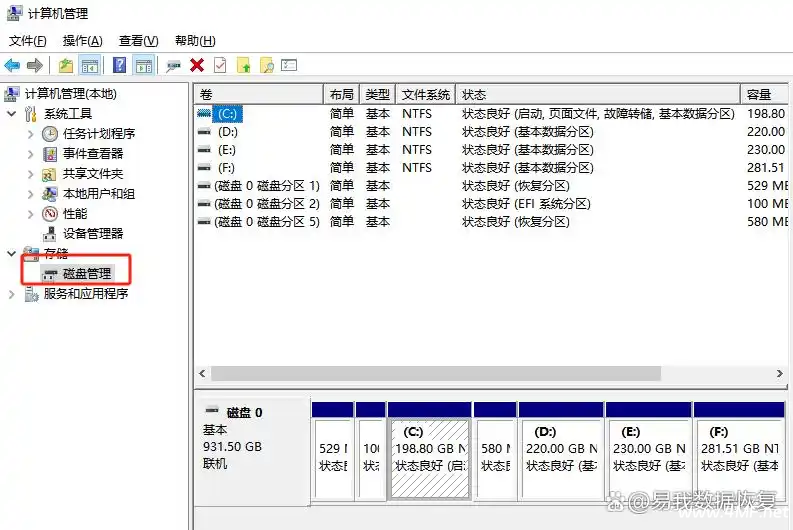Open the 帮助(H) menu
This screenshot has width=793, height=530.
coord(194,41)
